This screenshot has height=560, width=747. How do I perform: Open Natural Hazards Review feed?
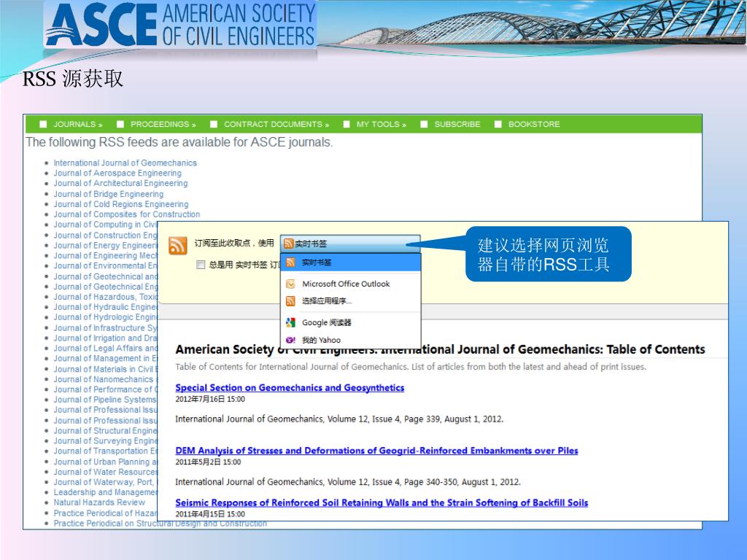click(x=99, y=502)
